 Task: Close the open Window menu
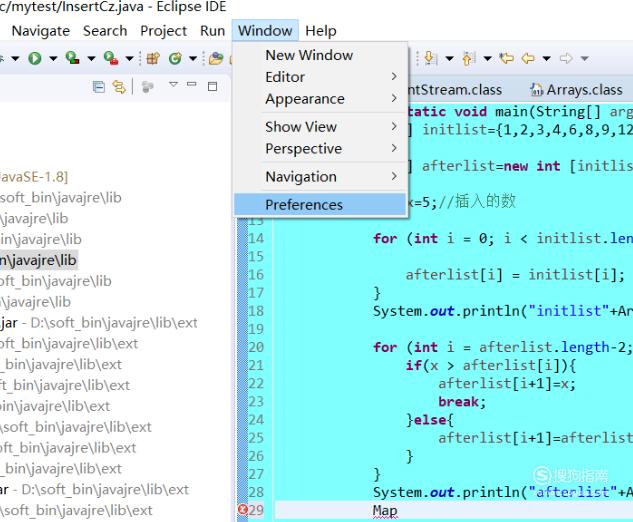[x=265, y=31]
